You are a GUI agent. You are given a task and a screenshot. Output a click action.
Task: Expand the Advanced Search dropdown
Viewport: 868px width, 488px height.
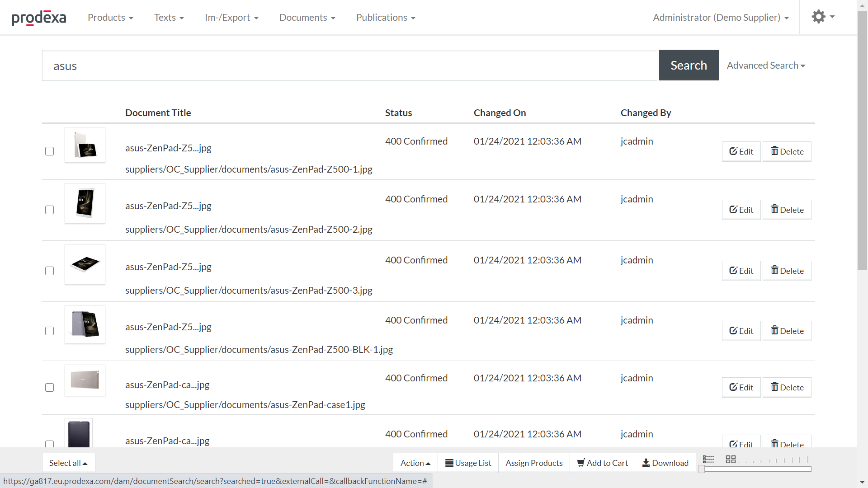tap(766, 66)
